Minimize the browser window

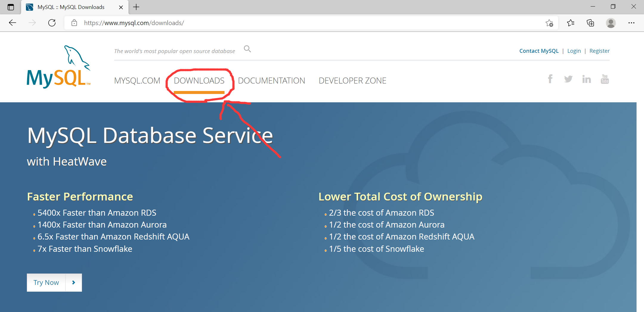coord(593,7)
